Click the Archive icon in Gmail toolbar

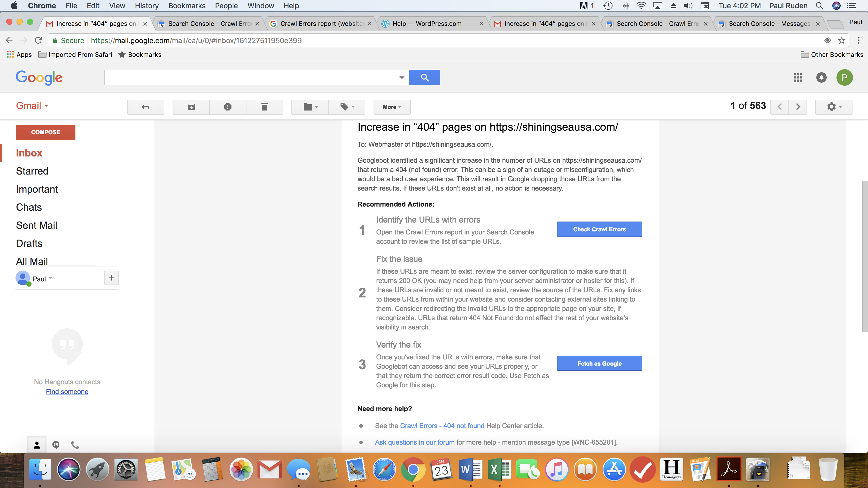(191, 107)
